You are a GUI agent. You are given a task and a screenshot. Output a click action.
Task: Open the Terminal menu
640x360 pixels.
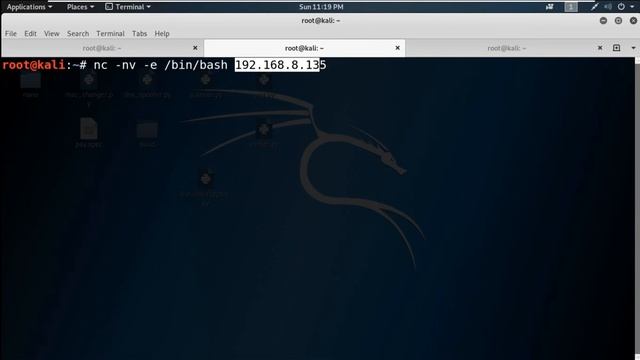(x=110, y=33)
